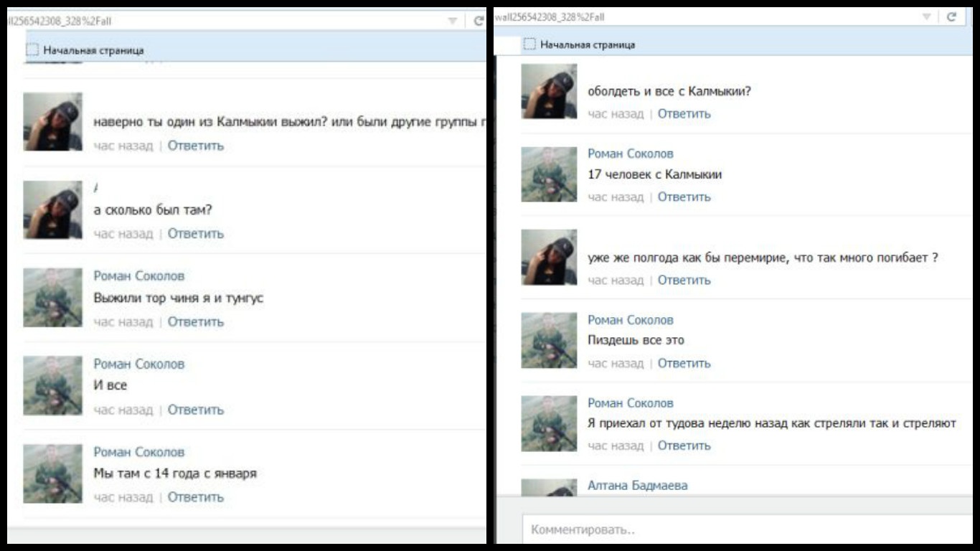Expand URL dropdown arrow in right window

[926, 17]
